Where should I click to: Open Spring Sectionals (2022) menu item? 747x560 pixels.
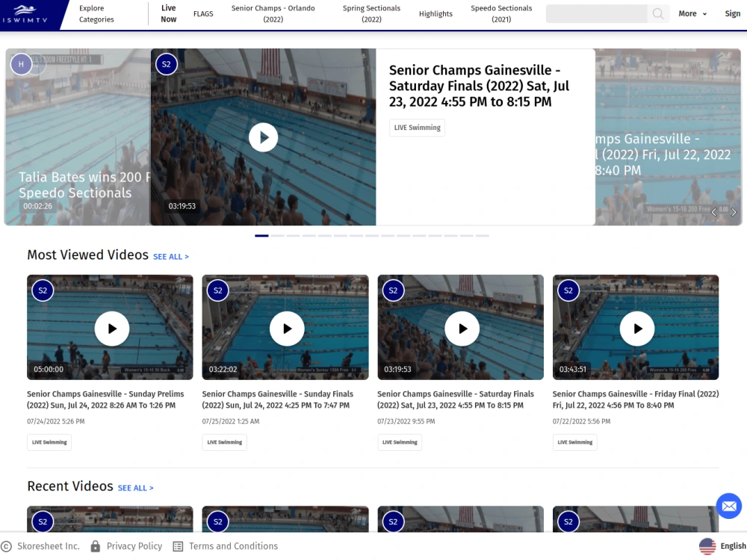(371, 13)
